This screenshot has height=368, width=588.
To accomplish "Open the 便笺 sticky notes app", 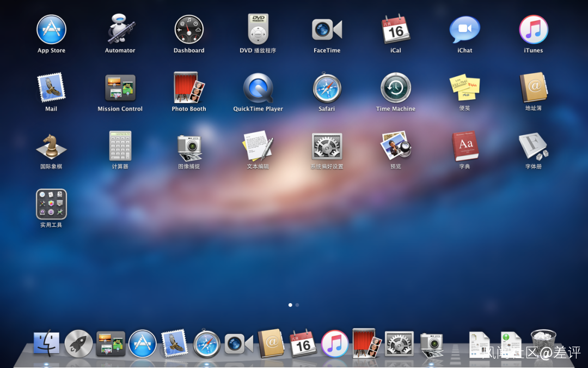I will 464,87.
